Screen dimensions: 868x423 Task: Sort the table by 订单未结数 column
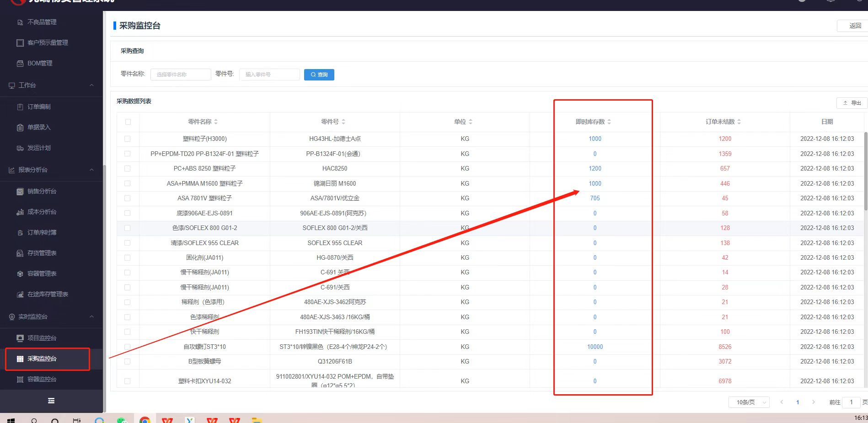pos(739,122)
